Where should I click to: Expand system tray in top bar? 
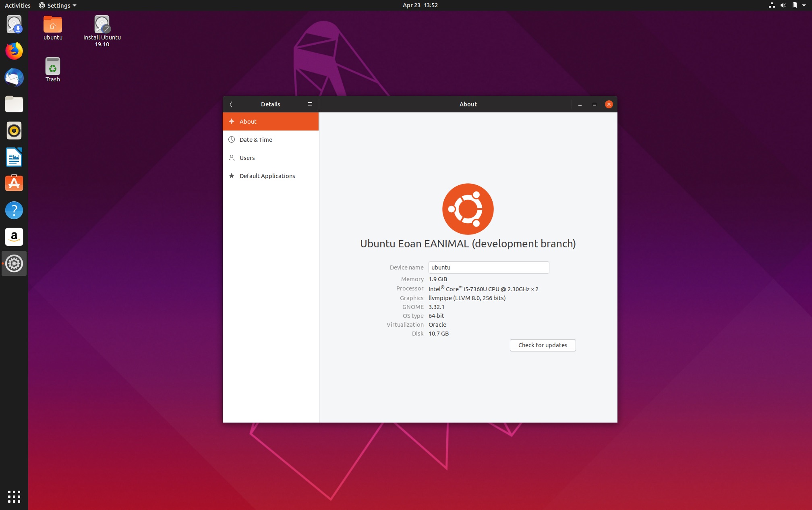(x=805, y=5)
